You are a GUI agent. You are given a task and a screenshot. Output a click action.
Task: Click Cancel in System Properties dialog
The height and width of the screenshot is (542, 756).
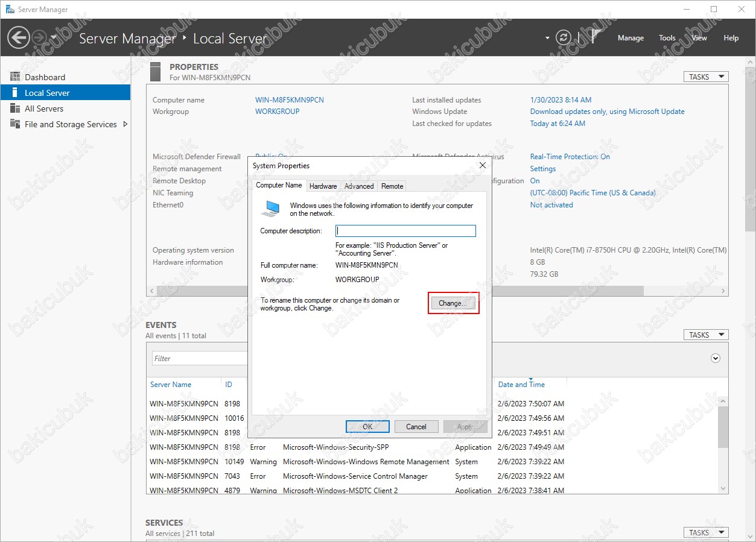point(416,426)
